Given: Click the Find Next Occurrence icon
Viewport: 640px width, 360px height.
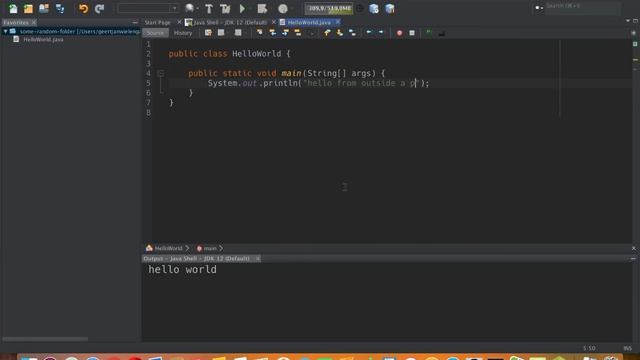Looking at the screenshot, I should click(285, 33).
